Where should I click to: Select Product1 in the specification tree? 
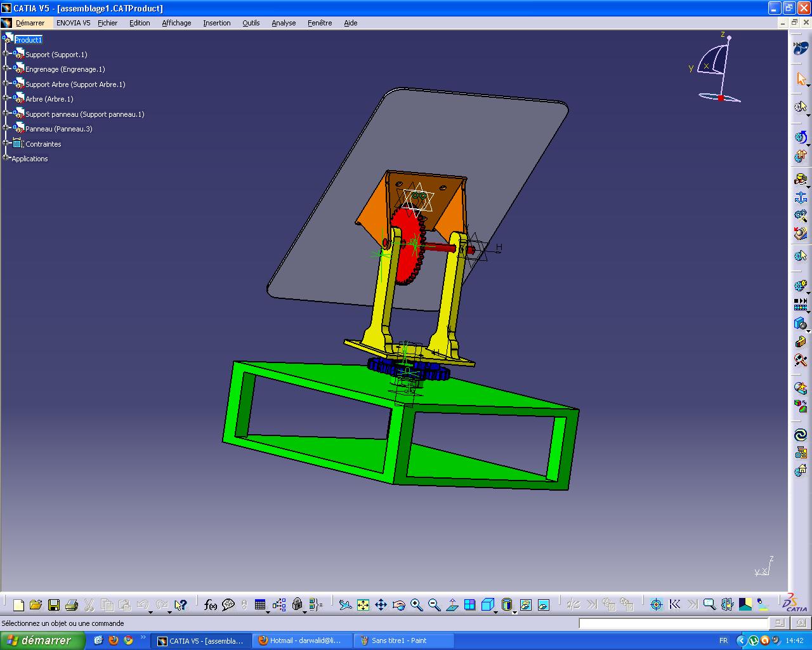(x=28, y=40)
